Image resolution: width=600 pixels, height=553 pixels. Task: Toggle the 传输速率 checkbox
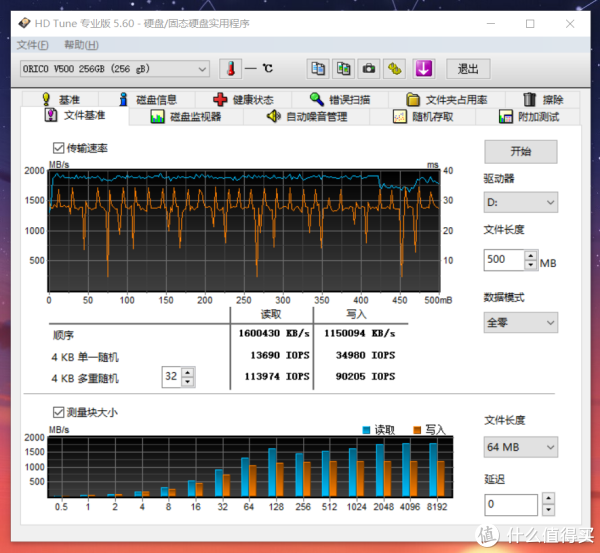click(x=59, y=148)
